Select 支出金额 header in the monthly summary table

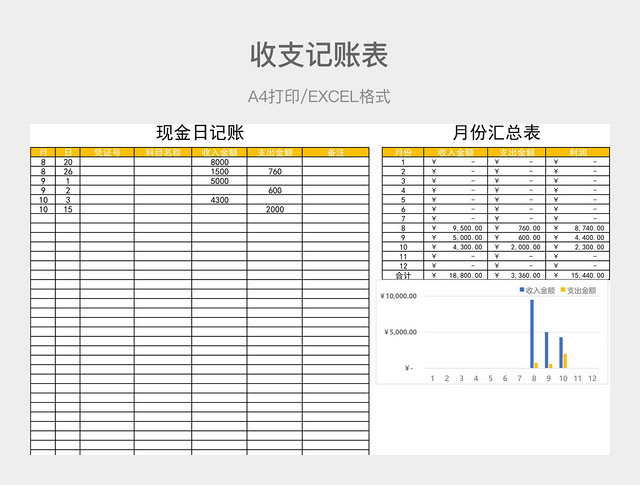517,152
